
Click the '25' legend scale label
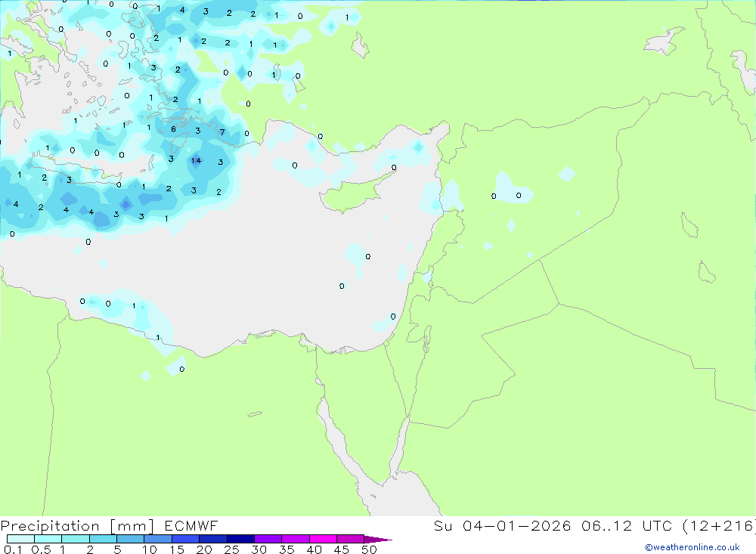point(231,549)
